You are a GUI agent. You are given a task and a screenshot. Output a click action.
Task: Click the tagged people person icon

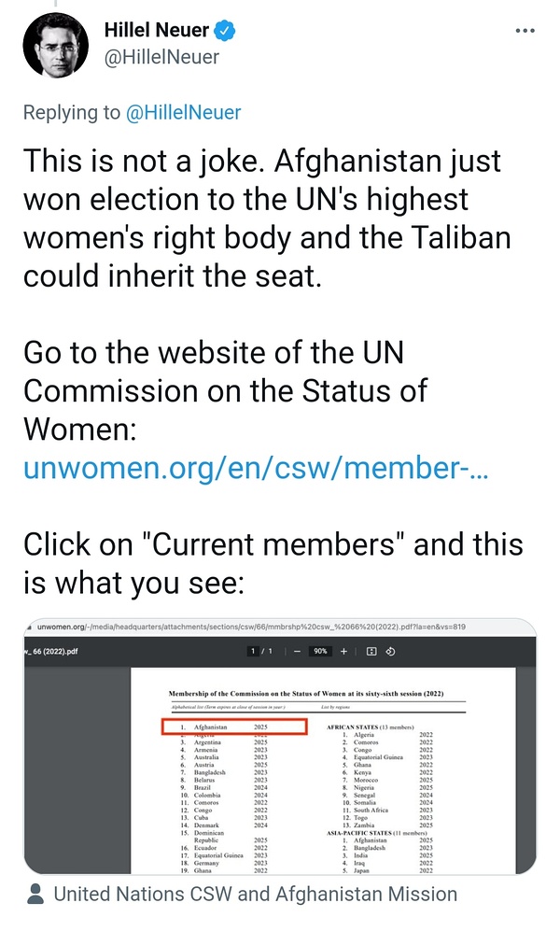pos(35,895)
